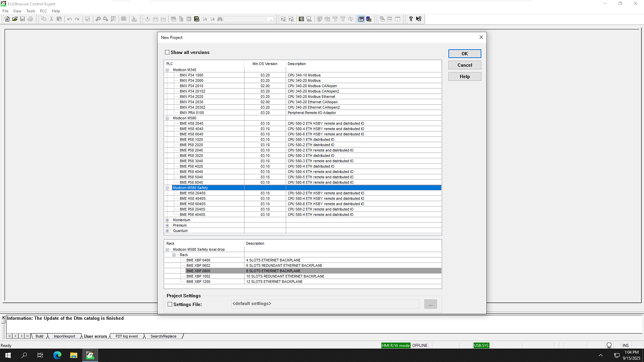
Task: Switch to the FDT log event tab
Action: 127,336
